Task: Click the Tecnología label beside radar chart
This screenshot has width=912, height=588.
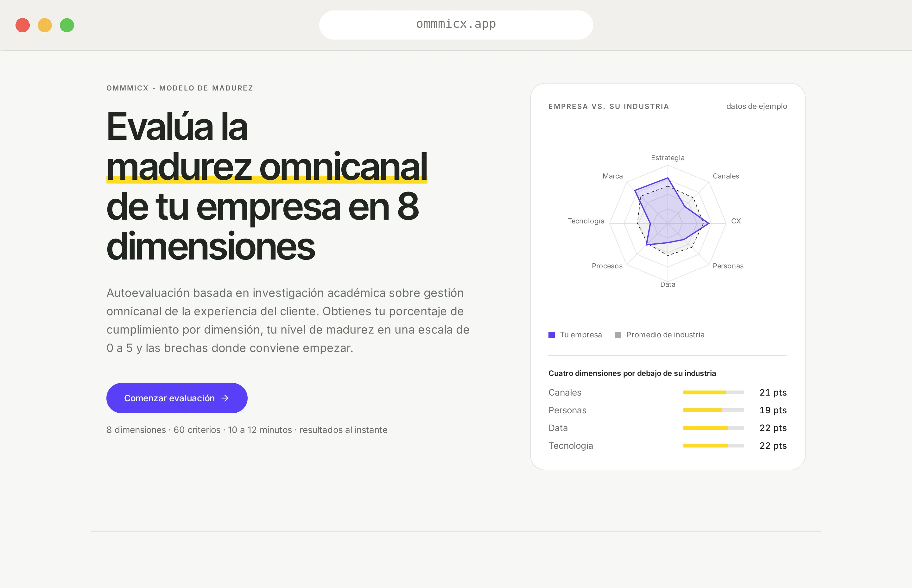Action: (586, 221)
